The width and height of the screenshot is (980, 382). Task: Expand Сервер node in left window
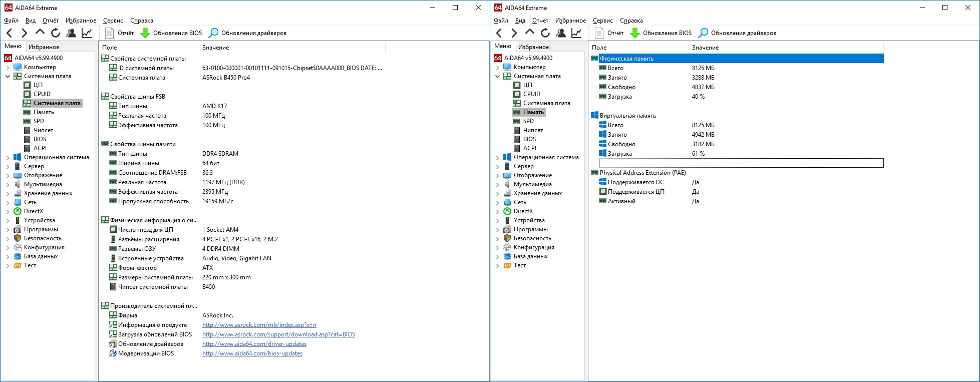(x=8, y=166)
